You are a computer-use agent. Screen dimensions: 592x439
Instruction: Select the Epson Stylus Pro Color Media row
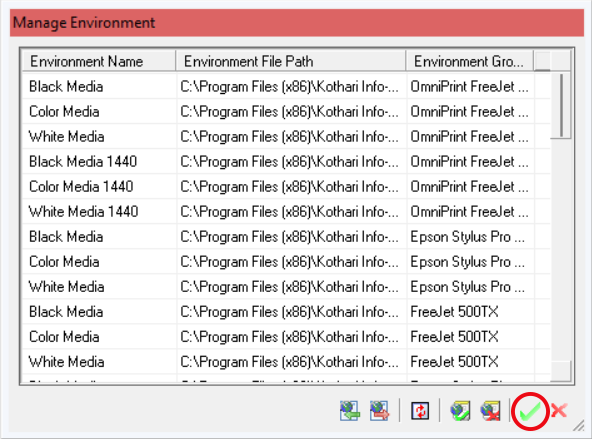[x=286, y=262]
